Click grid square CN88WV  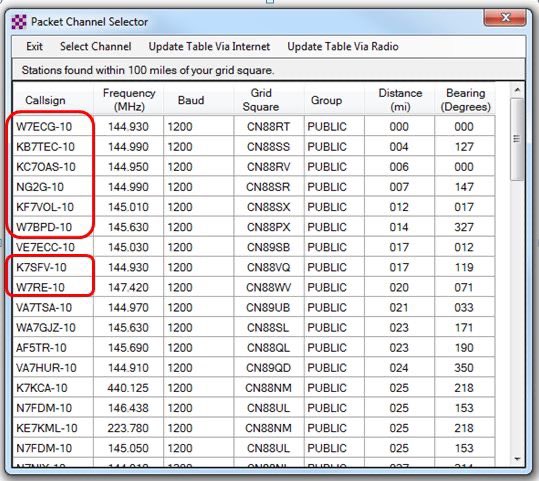[268, 287]
